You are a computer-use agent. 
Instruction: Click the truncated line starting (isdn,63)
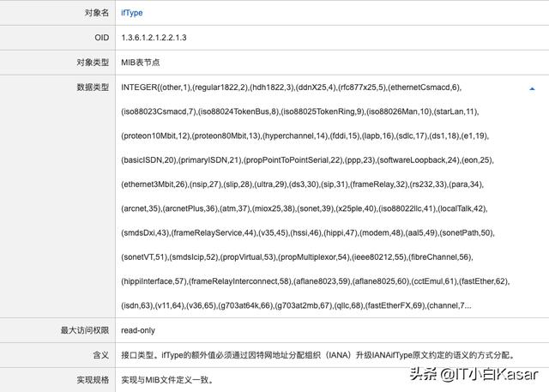pyautogui.click(x=296, y=305)
